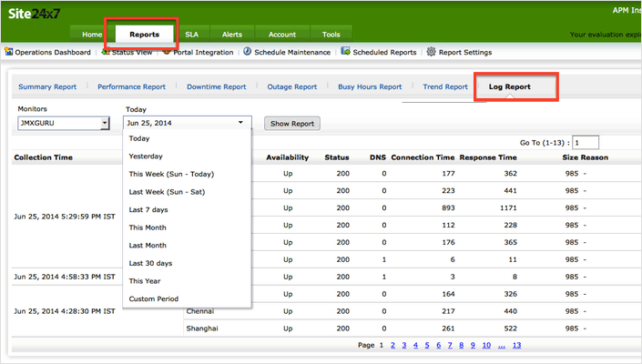The image size is (642, 364).
Task: Jump to page 2 in pagination
Action: [392, 346]
